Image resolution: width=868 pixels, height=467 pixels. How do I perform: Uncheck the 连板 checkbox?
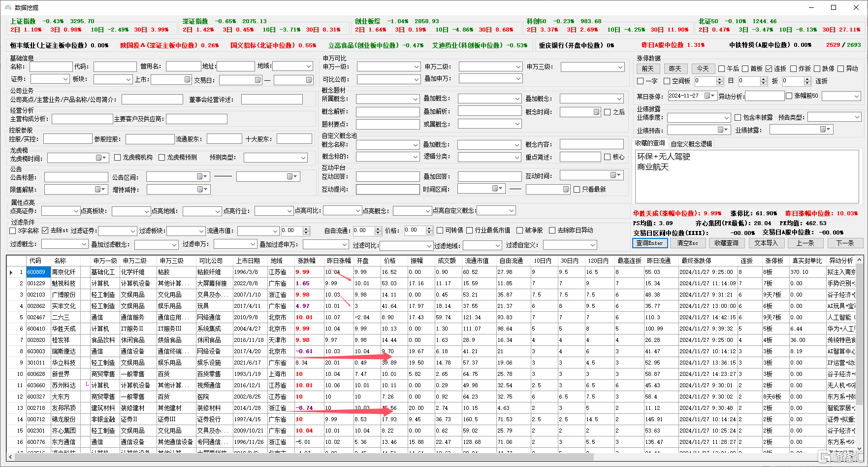click(x=769, y=69)
